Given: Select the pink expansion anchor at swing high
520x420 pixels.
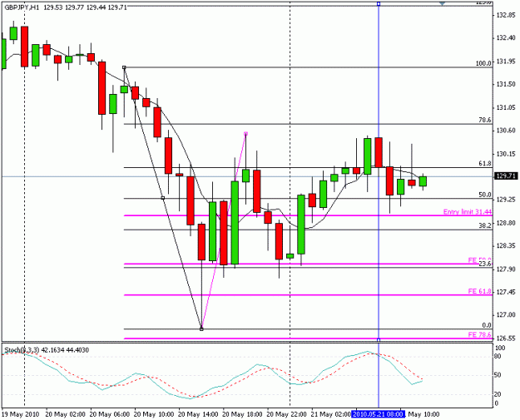Looking at the screenshot, I should click(x=245, y=134).
